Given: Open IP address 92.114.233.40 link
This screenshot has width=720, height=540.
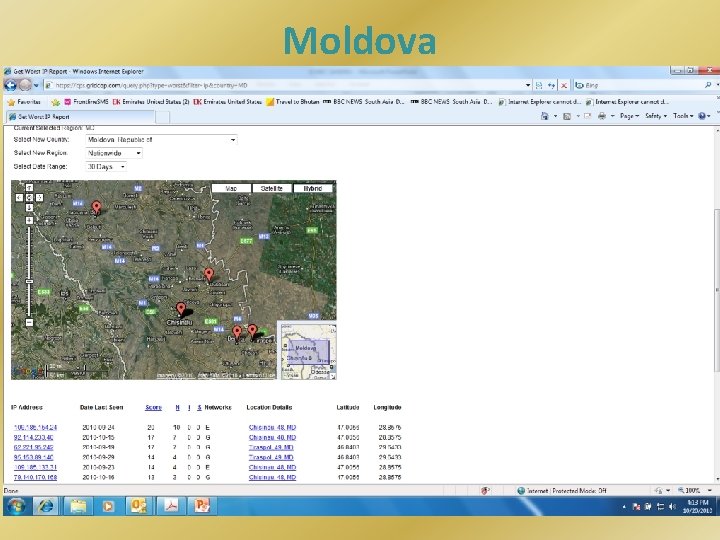Looking at the screenshot, I should tap(34, 438).
